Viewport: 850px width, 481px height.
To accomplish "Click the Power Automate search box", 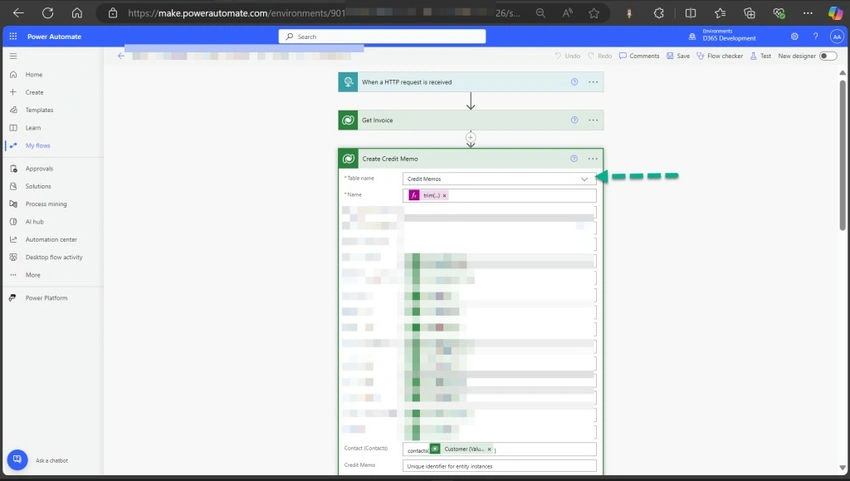I will click(x=382, y=36).
